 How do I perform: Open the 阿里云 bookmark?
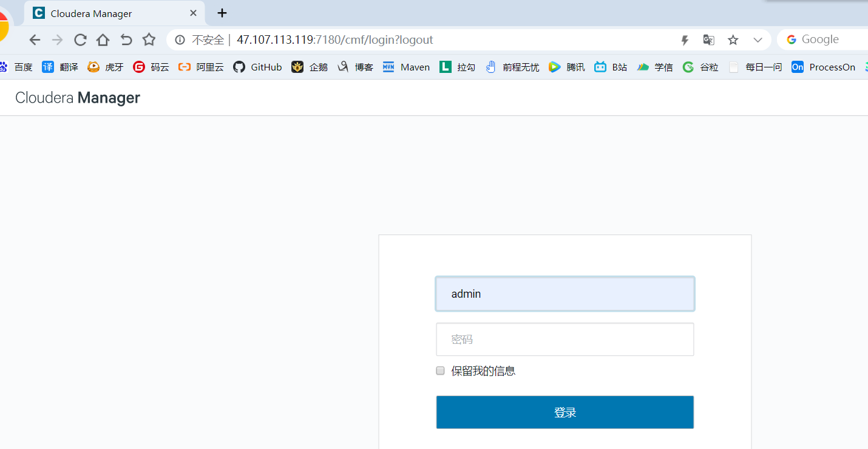click(201, 67)
